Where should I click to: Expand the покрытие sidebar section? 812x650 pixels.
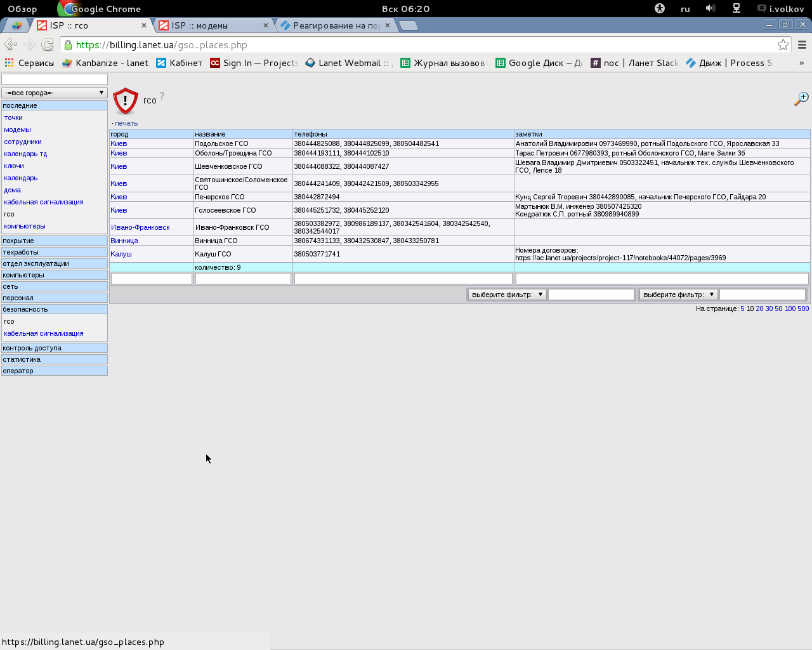click(x=55, y=241)
